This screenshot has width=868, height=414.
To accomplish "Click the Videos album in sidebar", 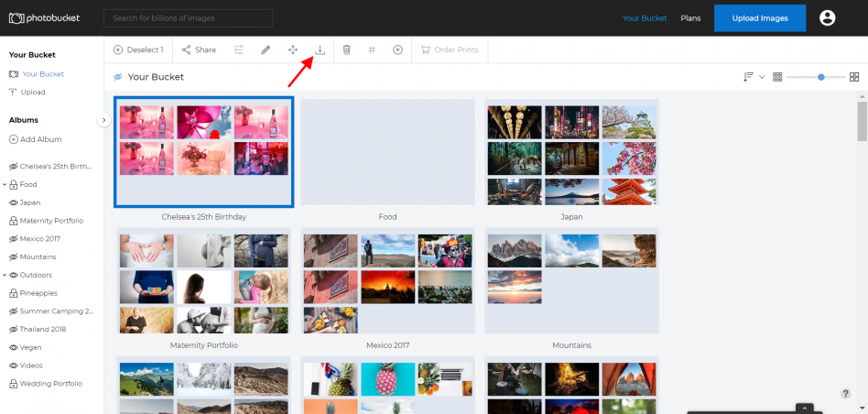I will pyautogui.click(x=31, y=365).
